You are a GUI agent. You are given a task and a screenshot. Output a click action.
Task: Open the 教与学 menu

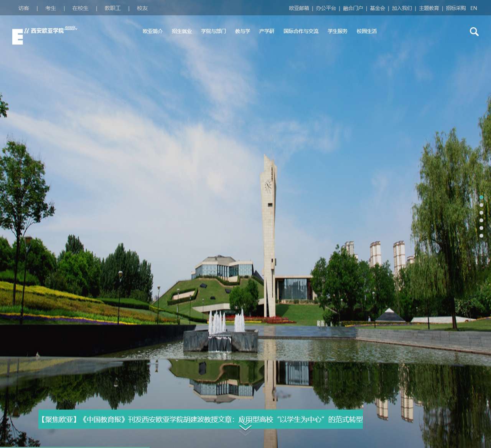point(242,31)
